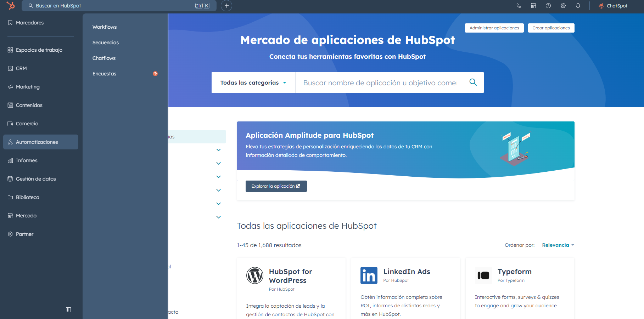Open Marcadores in the sidebar
The image size is (644, 319).
(x=41, y=23)
